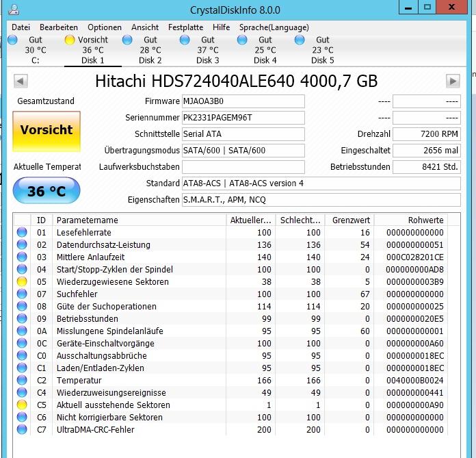The image size is (476, 458).
Task: Click the Betriebsstunden field 8421 Std.
Action: 427,167
